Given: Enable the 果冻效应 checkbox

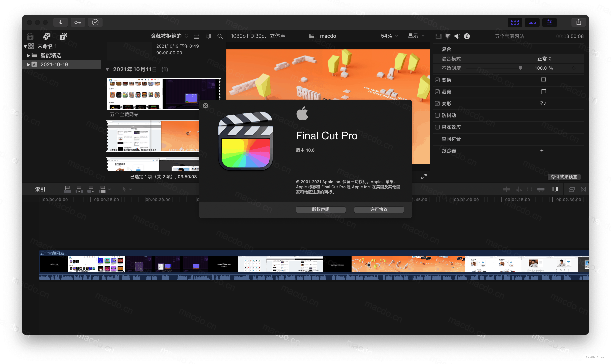Looking at the screenshot, I should (437, 127).
